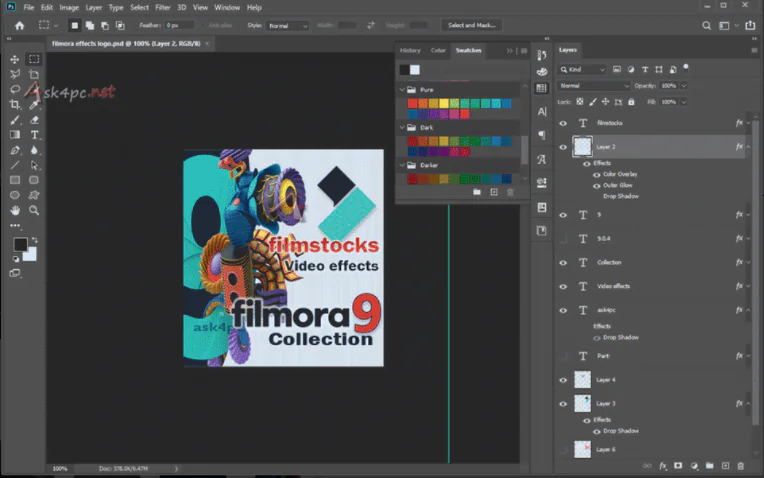Click the Select and Mask button
This screenshot has width=764, height=478.
(x=470, y=24)
